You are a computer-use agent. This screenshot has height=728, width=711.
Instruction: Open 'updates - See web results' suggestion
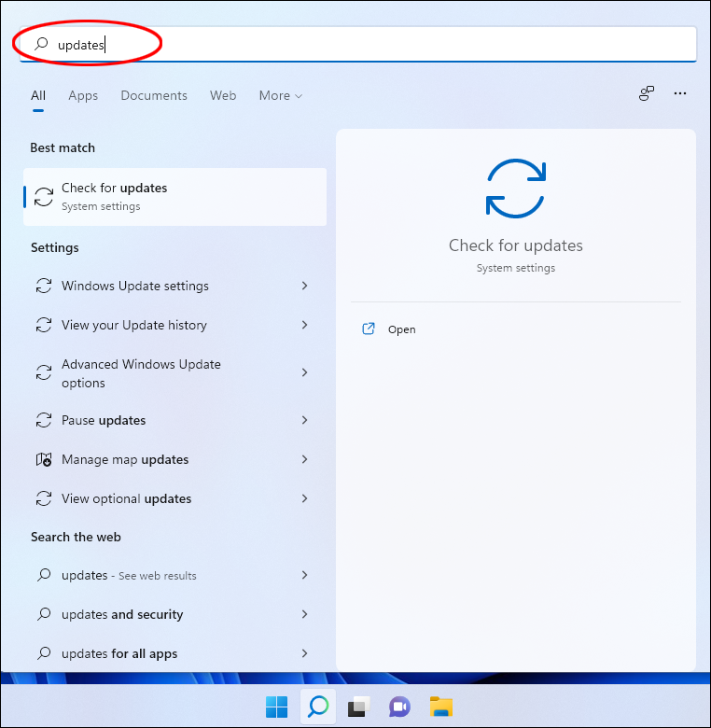175,575
